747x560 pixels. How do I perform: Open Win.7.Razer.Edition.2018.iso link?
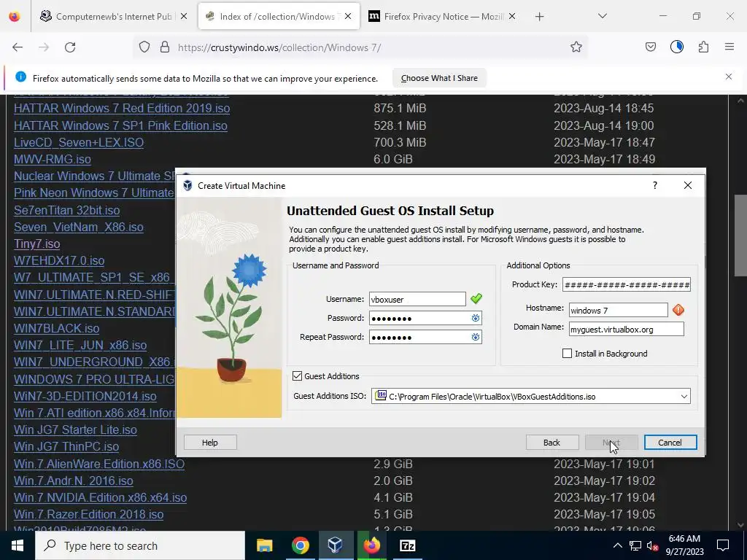pos(88,515)
